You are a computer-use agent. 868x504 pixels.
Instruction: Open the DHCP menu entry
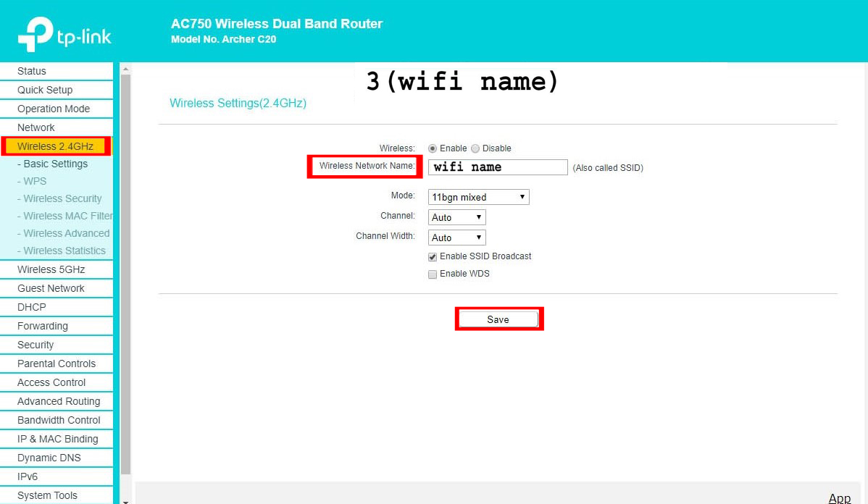(32, 307)
